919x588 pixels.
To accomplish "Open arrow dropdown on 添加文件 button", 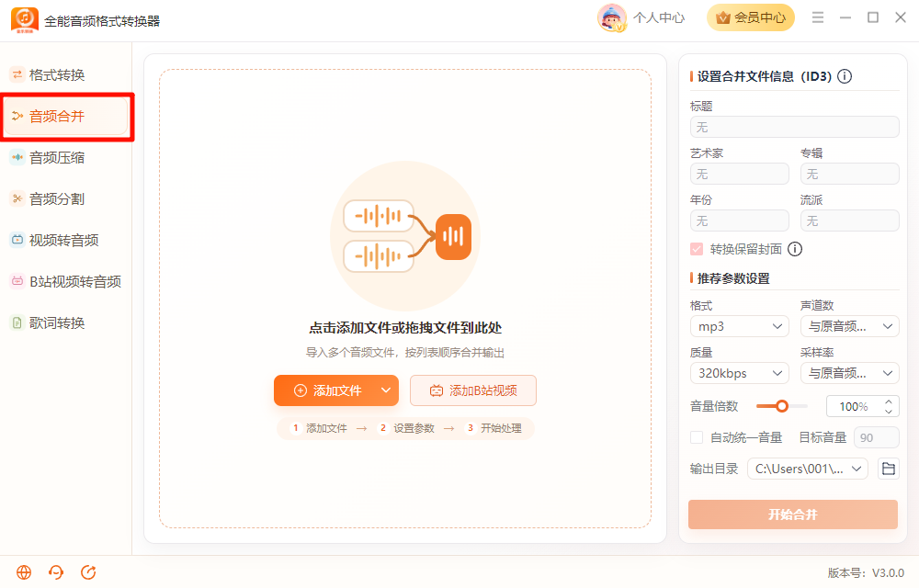I will (x=386, y=390).
